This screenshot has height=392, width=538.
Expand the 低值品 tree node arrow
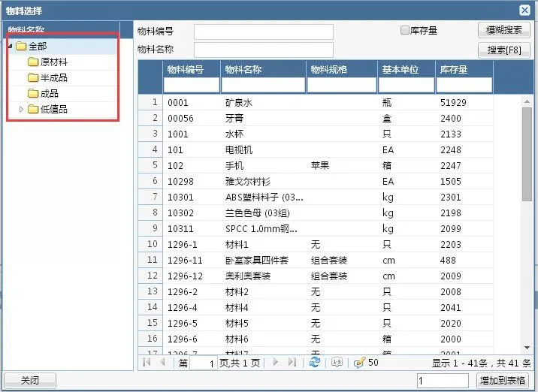(21, 109)
